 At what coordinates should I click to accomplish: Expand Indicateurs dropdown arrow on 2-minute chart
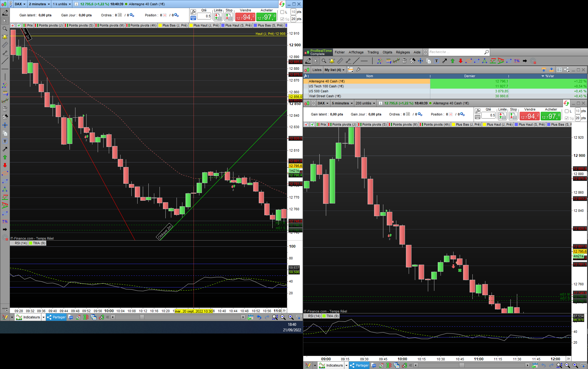pos(44,317)
